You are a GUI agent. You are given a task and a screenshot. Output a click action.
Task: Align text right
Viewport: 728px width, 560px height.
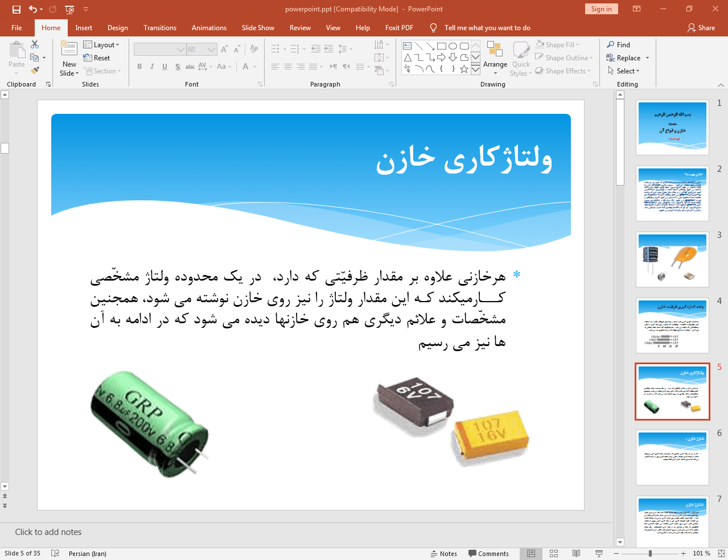300,67
